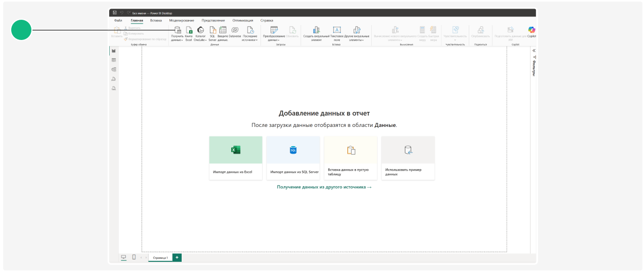
Task: Open the Преобразование данных dropdown
Action: tap(274, 34)
